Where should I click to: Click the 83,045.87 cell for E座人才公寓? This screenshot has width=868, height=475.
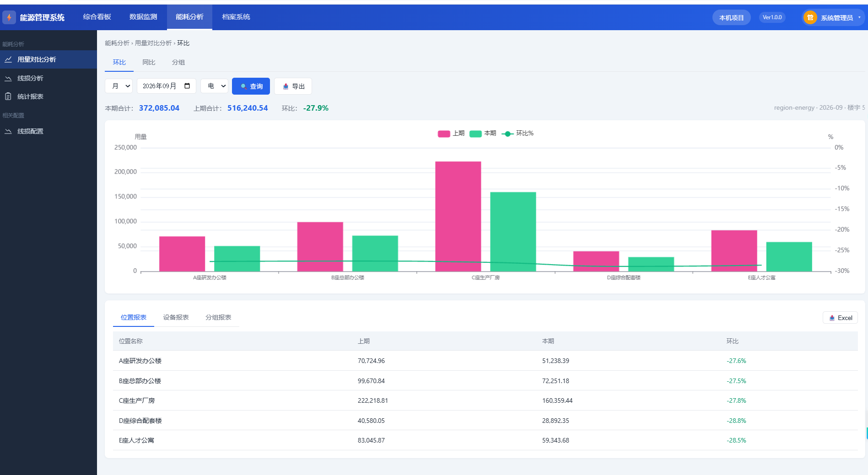pyautogui.click(x=371, y=440)
